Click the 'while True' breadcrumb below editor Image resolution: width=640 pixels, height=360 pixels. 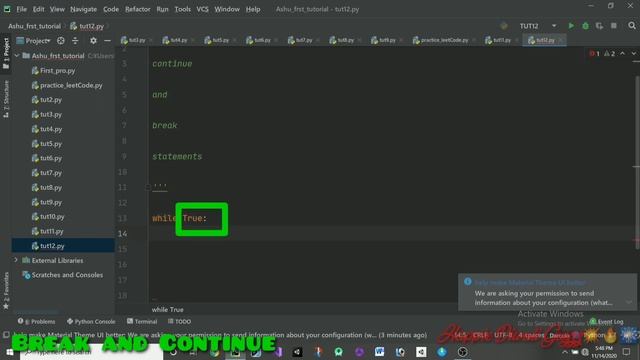[168, 309]
